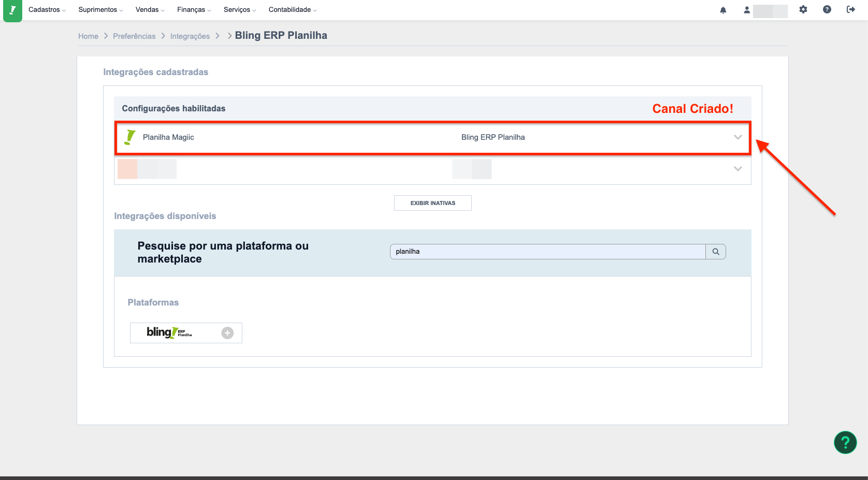Click the 'Integrações disponíveis' heading
This screenshot has width=868, height=480.
[165, 216]
